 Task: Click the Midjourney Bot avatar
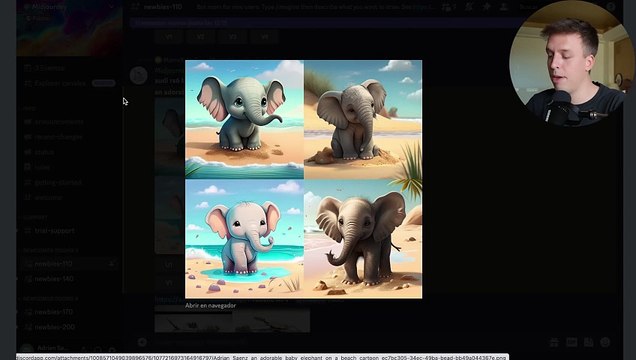point(139,75)
